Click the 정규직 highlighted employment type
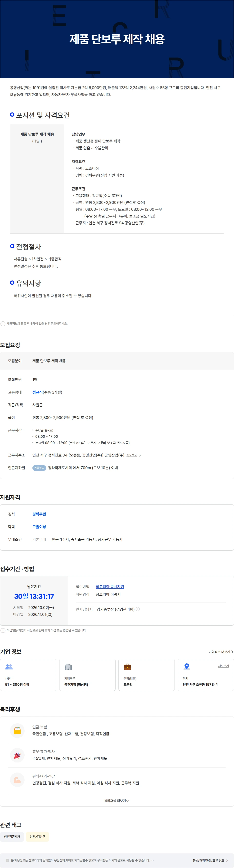Viewport: 234px width, 868px height. pos(38,392)
